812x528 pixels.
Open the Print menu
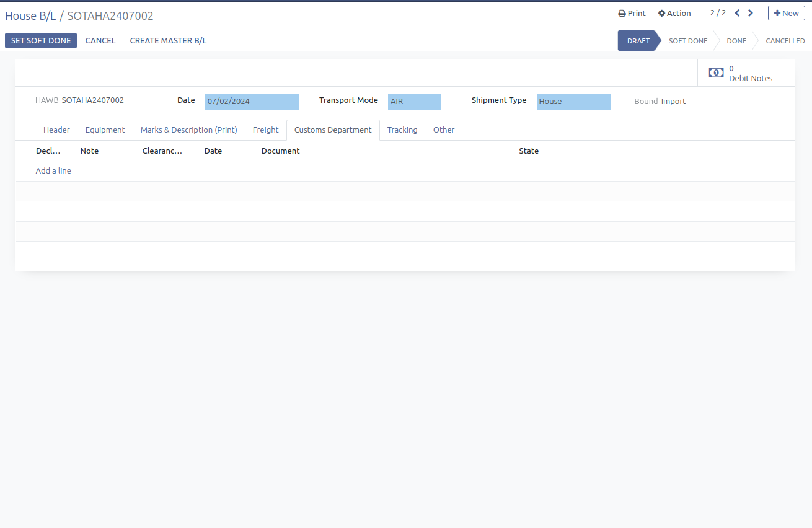click(632, 13)
